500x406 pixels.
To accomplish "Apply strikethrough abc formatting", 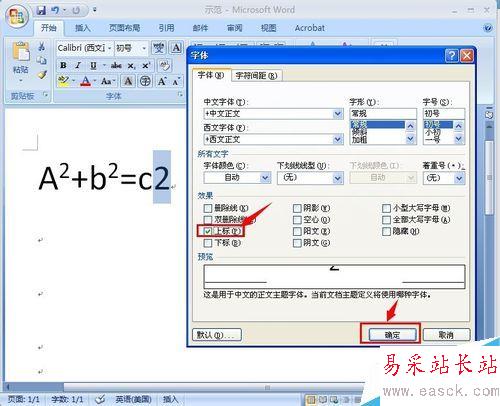I will pos(116,65).
